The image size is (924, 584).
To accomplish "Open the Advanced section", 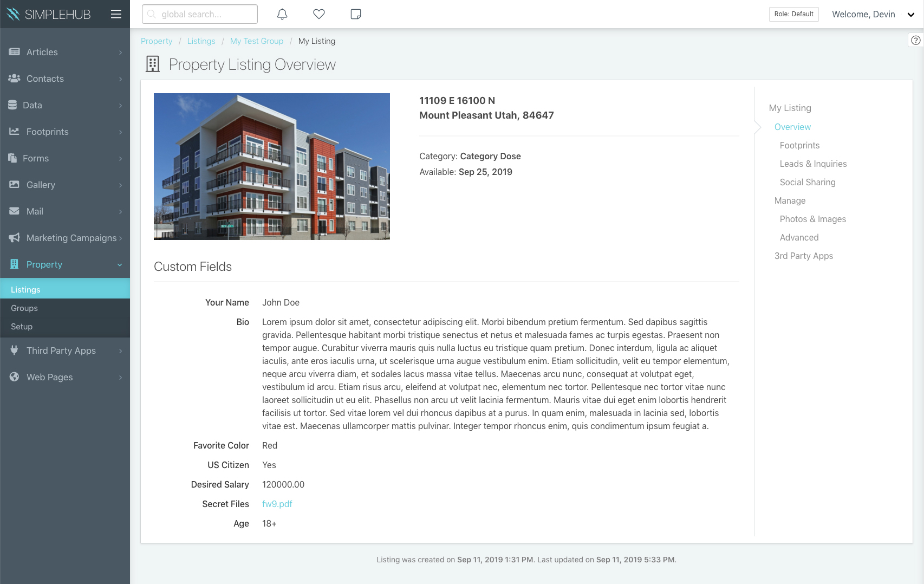I will [x=799, y=237].
